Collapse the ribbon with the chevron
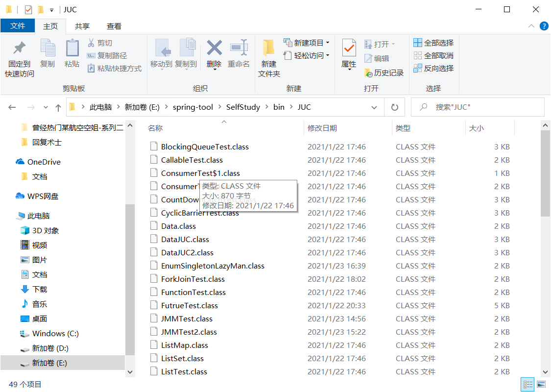 click(x=531, y=26)
